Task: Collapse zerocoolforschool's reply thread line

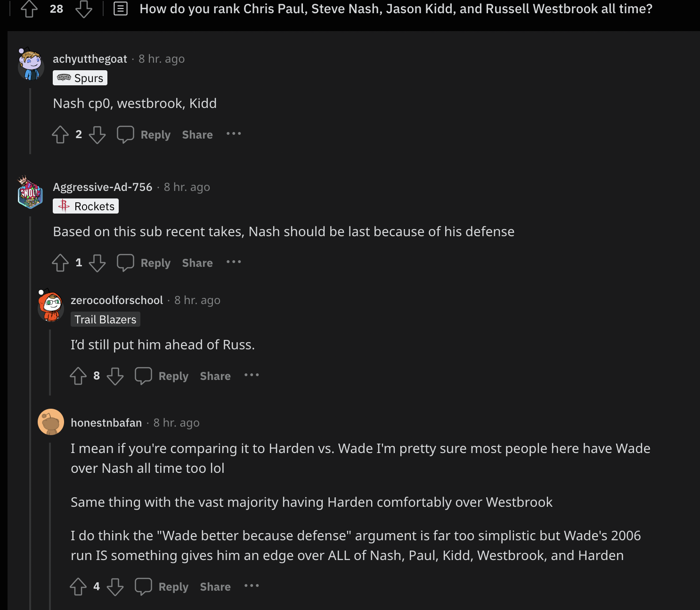Action: 50,362
